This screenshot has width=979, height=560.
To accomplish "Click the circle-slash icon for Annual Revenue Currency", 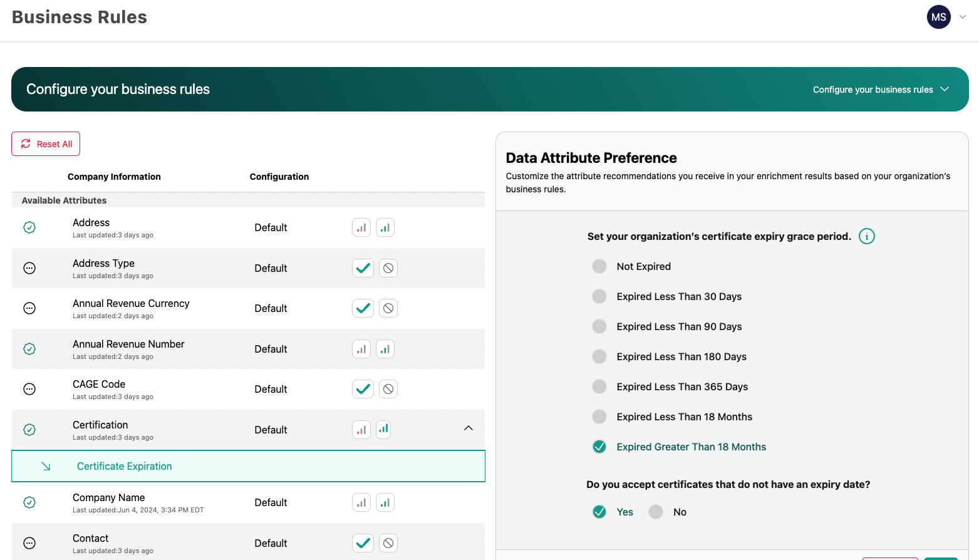I will click(388, 308).
